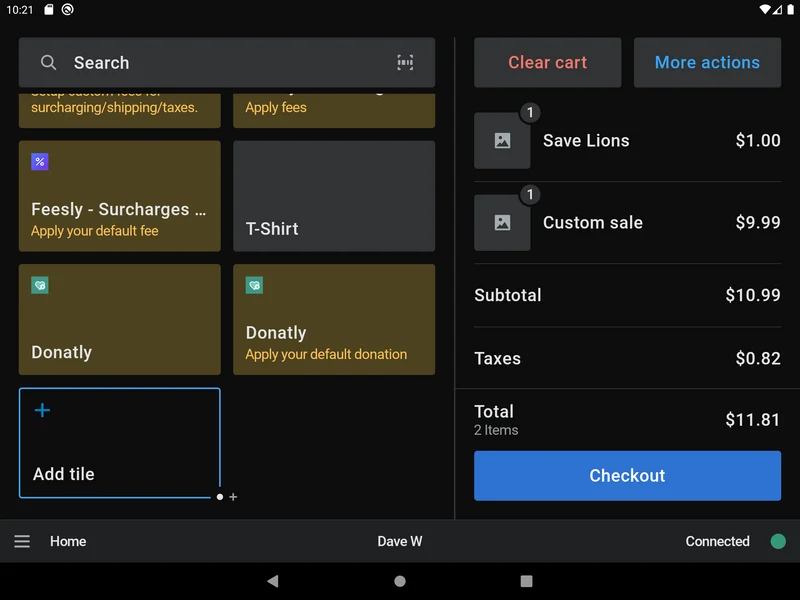Tap the percent icon on the Feesly tile
Image resolution: width=800 pixels, height=600 pixels.
pyautogui.click(x=40, y=162)
